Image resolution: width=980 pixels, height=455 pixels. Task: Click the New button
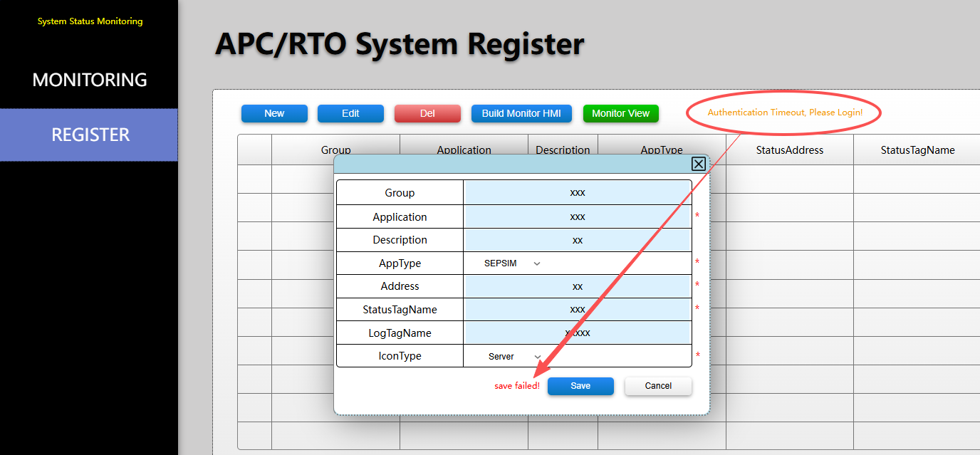tap(274, 113)
